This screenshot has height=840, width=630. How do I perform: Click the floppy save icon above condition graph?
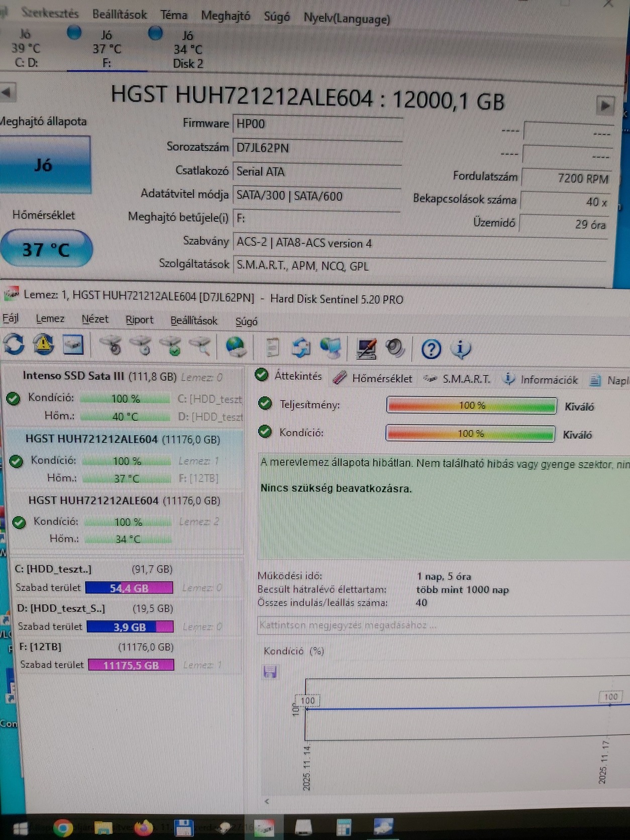pos(270,672)
